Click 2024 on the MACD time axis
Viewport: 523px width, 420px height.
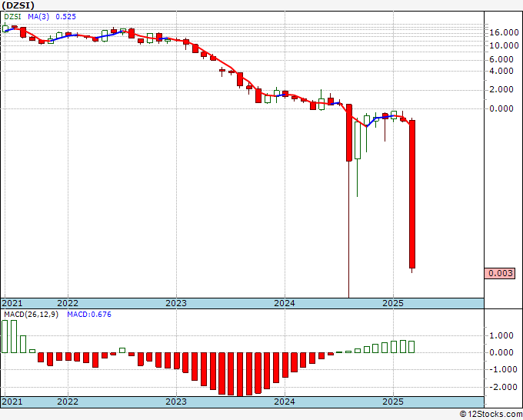(x=285, y=402)
